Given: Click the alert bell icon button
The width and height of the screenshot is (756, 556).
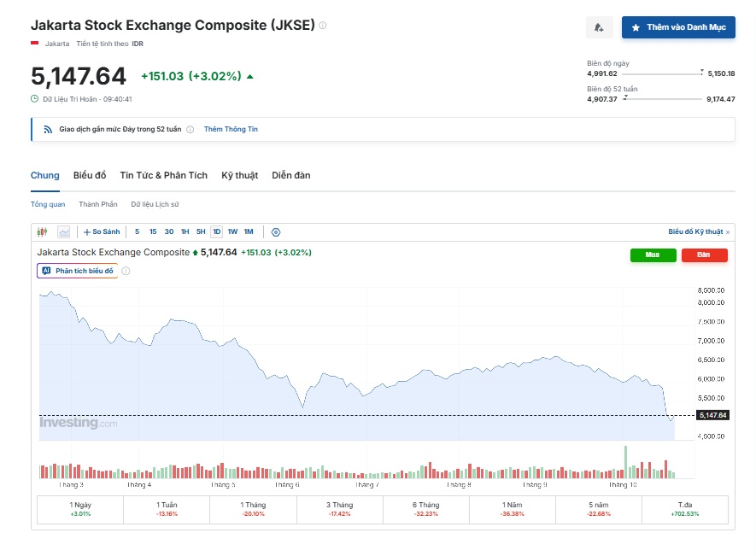Looking at the screenshot, I should point(600,27).
